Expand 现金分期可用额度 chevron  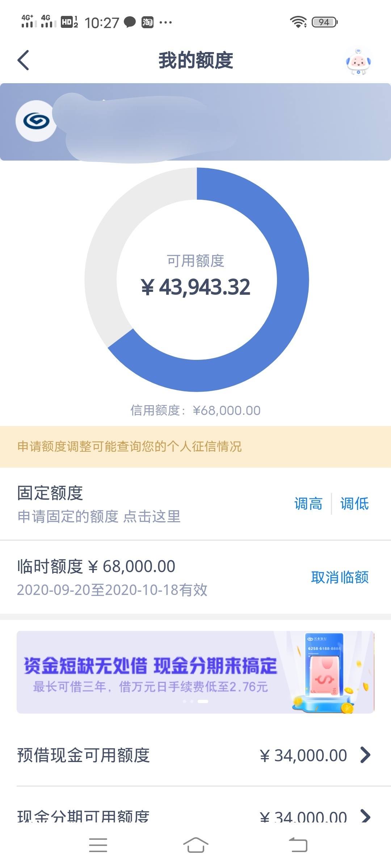366,816
